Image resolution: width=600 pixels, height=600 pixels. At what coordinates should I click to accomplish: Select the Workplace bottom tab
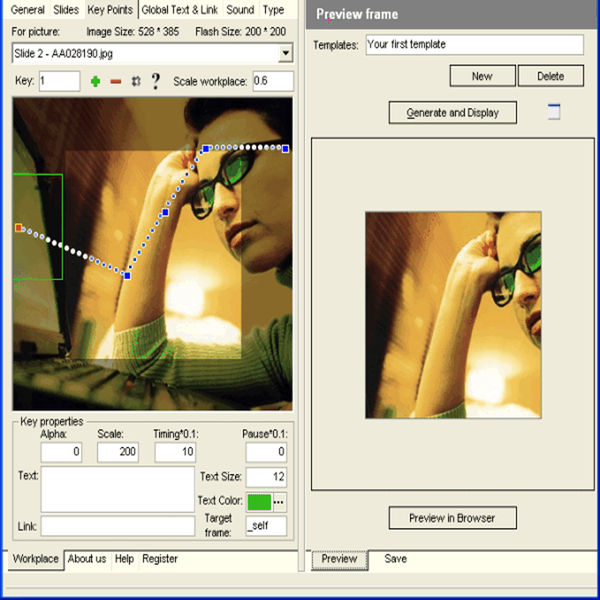(x=36, y=559)
